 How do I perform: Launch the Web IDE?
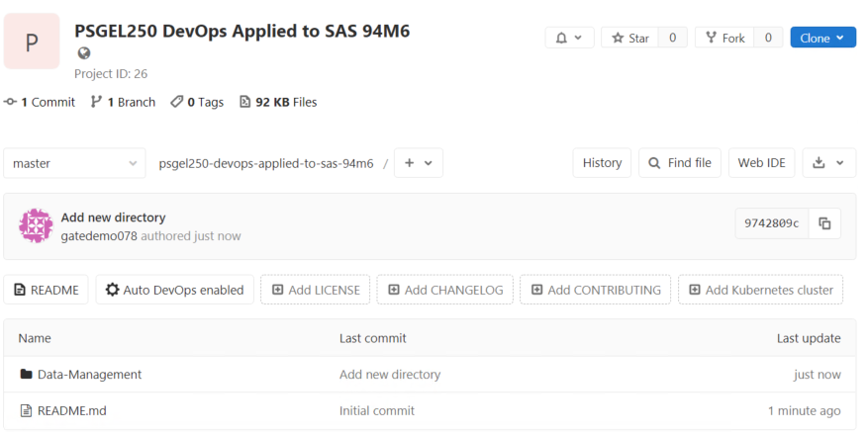[x=761, y=163]
